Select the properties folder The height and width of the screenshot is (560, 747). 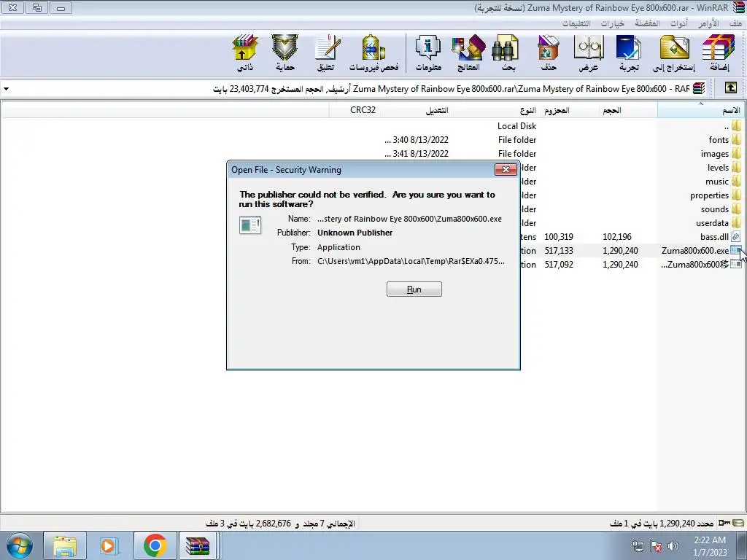click(x=715, y=195)
